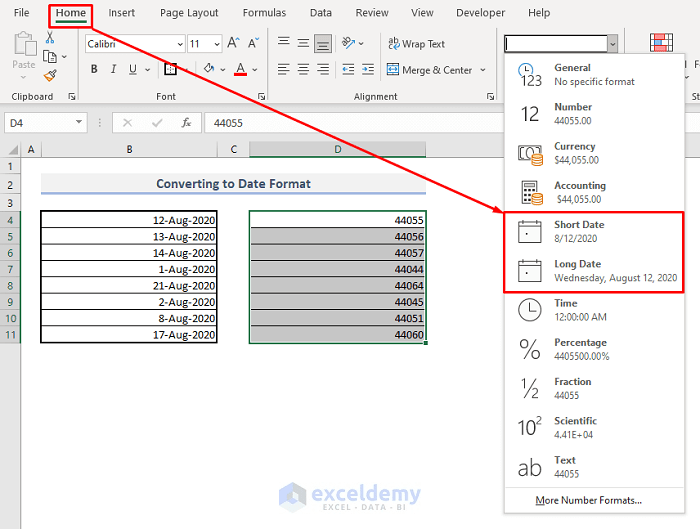Select the Text format option
Viewport: 700px width, 529px height.
[x=594, y=467]
